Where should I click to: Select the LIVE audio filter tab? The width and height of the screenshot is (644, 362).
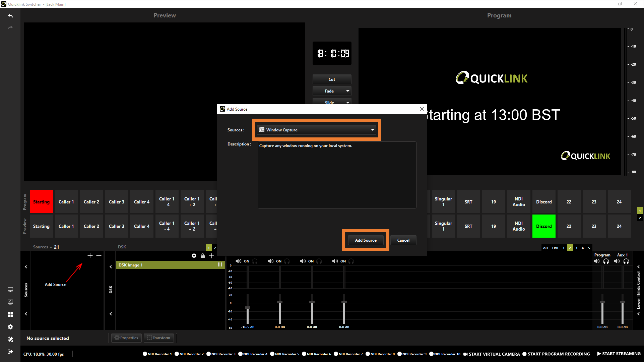tap(556, 248)
